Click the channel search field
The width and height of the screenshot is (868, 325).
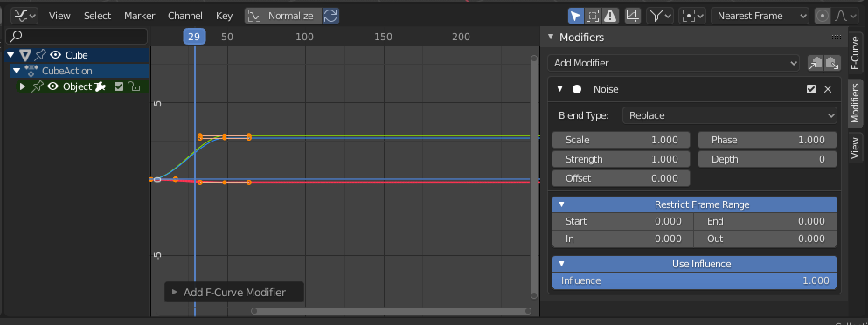pos(77,37)
